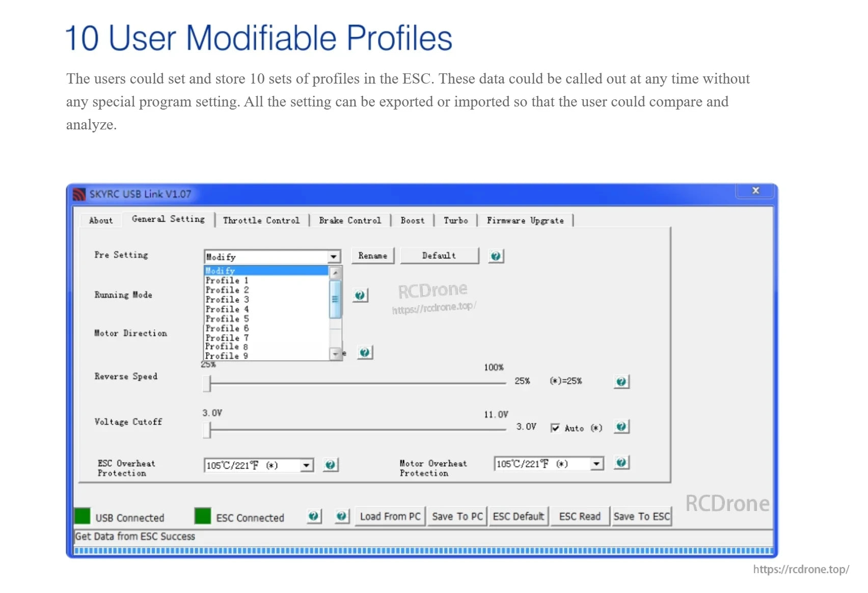Open the Throttle Control tab
Viewport: 868px width, 593px height.
[x=261, y=221]
